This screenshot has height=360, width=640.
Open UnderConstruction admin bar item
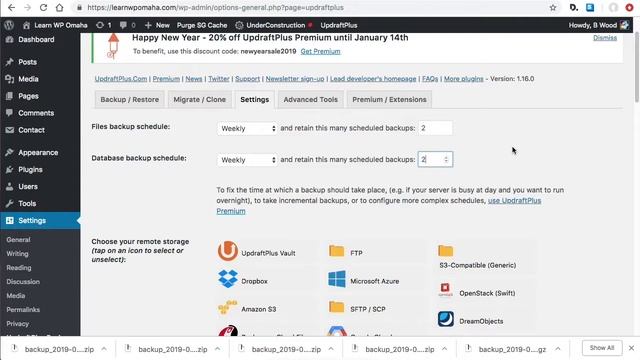[273, 25]
